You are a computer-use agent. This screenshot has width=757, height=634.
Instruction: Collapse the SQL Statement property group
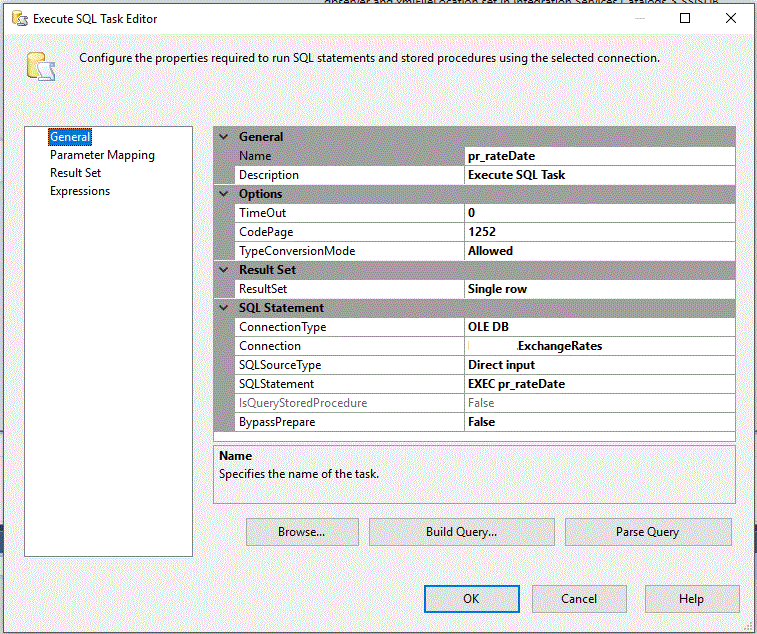[x=224, y=308]
